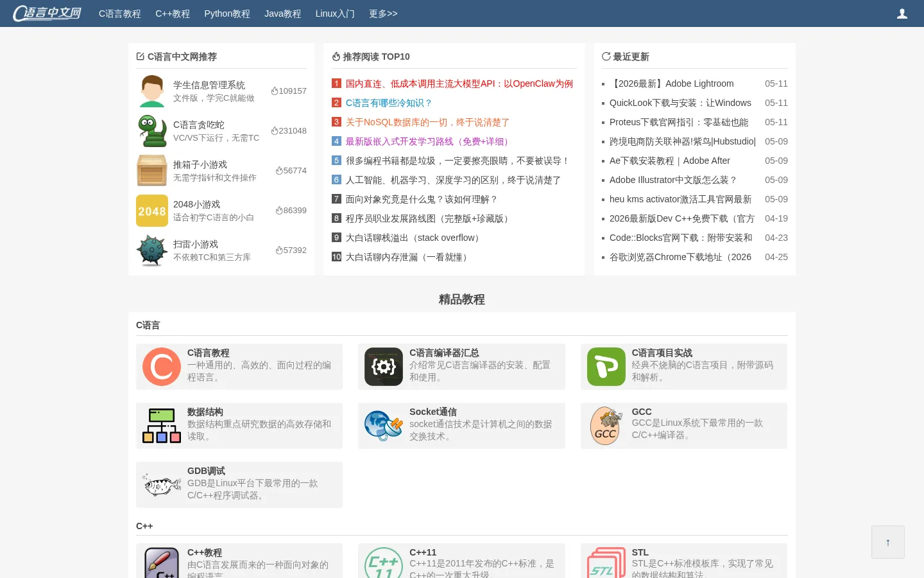
Task: Click the wooden crate icon for 推箱子小游戏
Action: coord(152,170)
